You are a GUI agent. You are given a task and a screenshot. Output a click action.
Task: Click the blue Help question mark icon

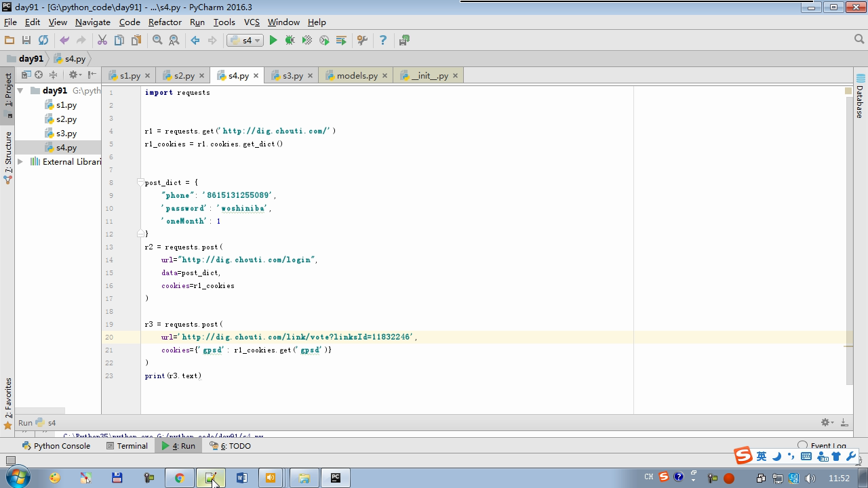coord(383,41)
